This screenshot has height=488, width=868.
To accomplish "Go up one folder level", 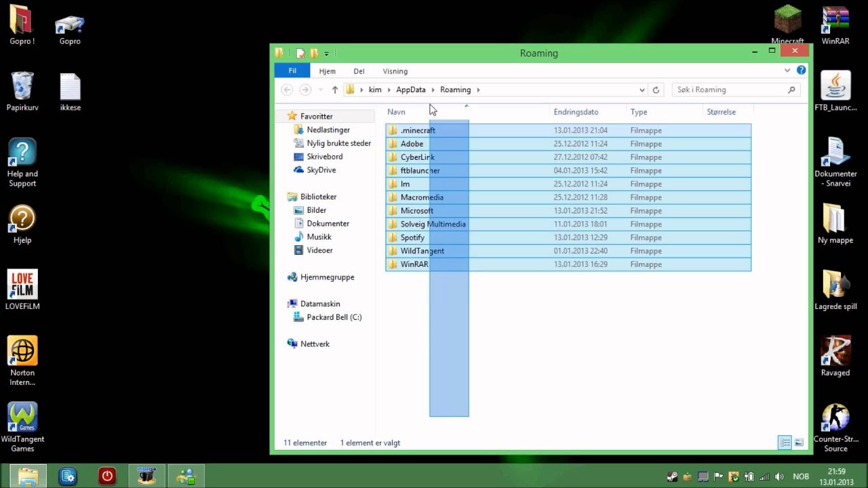I will pyautogui.click(x=334, y=89).
